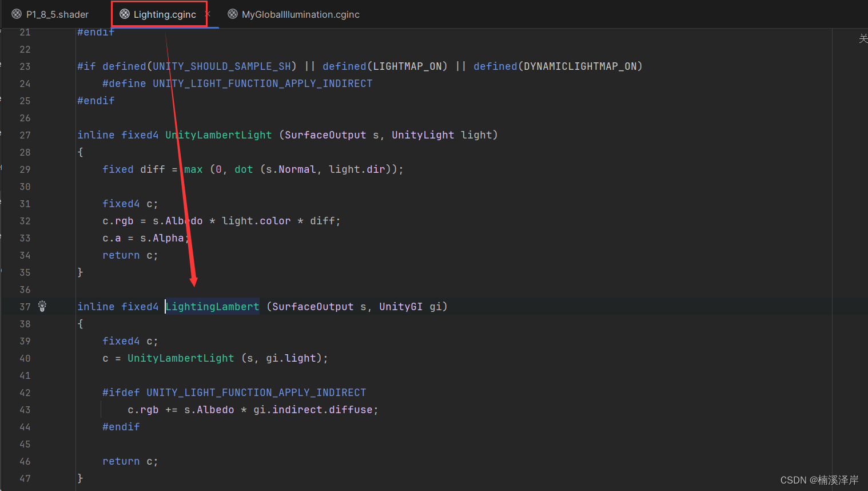The image size is (868, 491).
Task: Click the P1_8_5.shader file type icon
Action: click(17, 14)
